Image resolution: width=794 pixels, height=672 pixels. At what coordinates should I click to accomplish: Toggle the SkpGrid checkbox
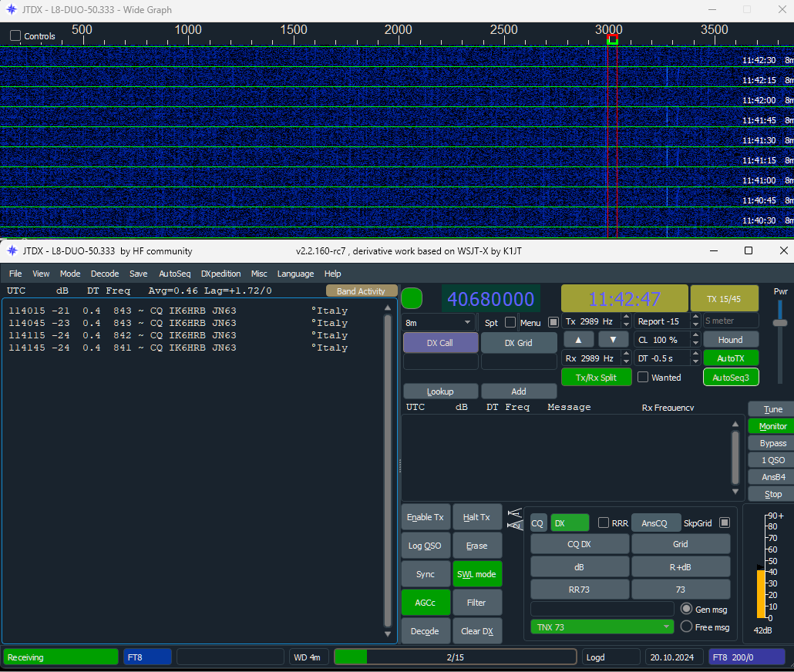pos(724,522)
